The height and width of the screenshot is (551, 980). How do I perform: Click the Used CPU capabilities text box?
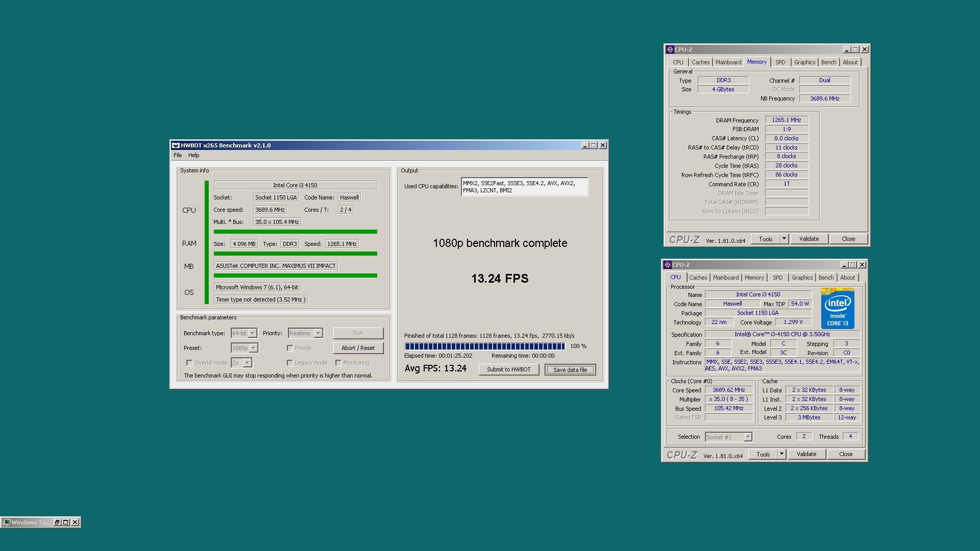pos(524,187)
